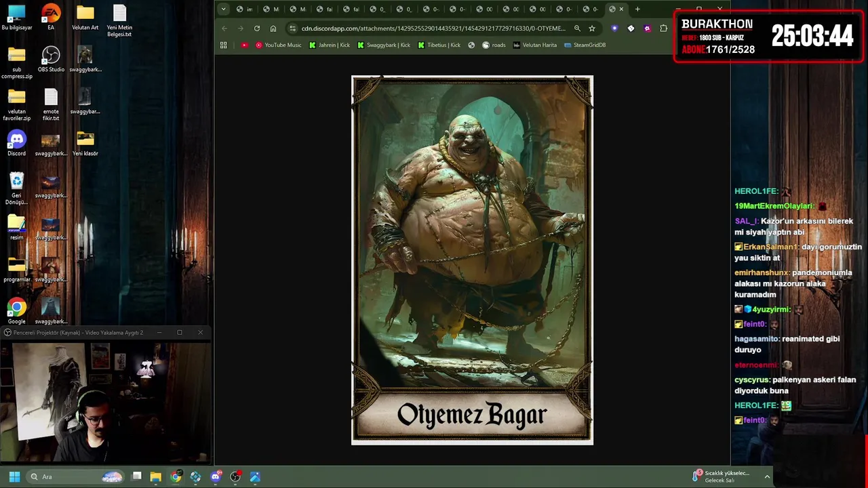The image size is (868, 488).
Task: Click the SAL_I chat username
Action: point(746,221)
